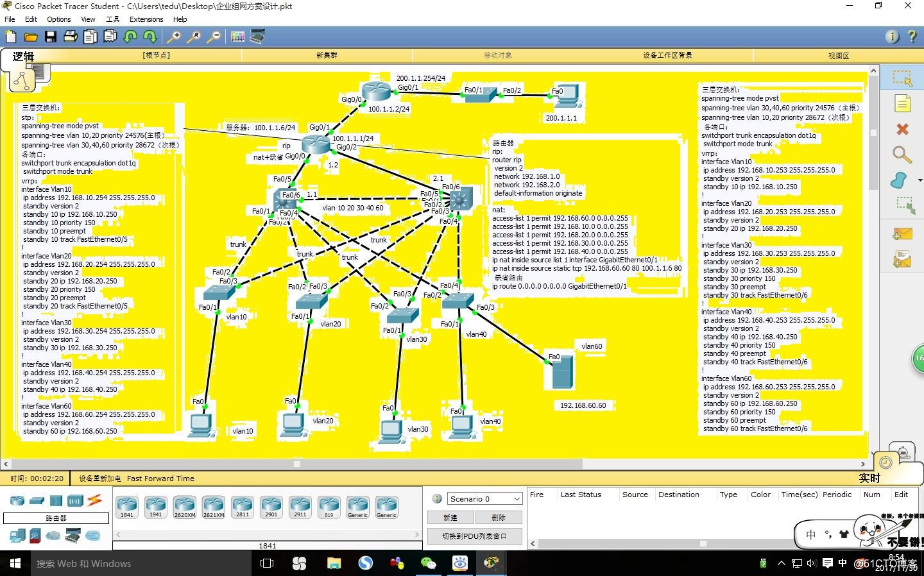Select the Switches device category

(x=37, y=500)
